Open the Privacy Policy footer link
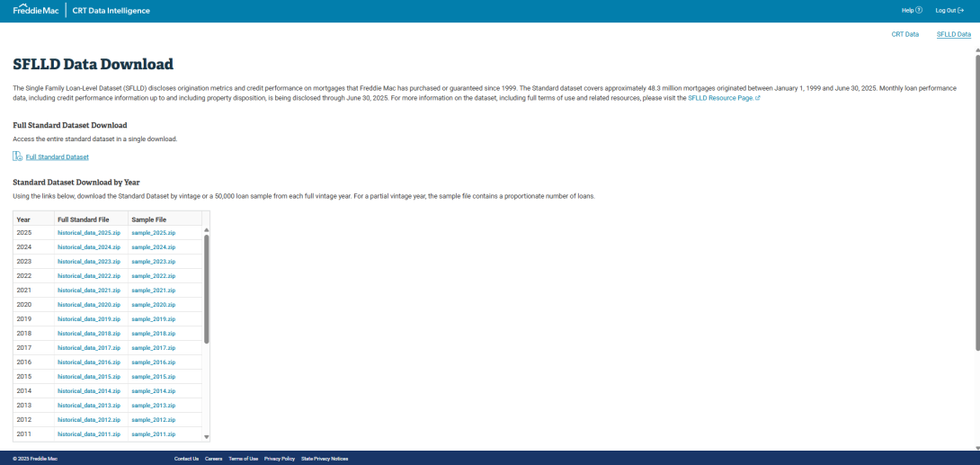This screenshot has height=465, width=980. click(x=280, y=459)
